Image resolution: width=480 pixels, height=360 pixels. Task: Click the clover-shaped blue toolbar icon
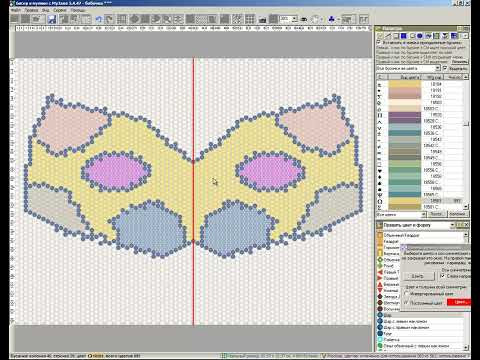pyautogui.click(x=331, y=19)
